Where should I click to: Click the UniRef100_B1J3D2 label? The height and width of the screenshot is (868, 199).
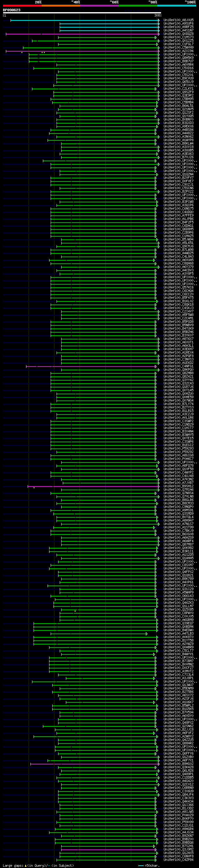178,808
